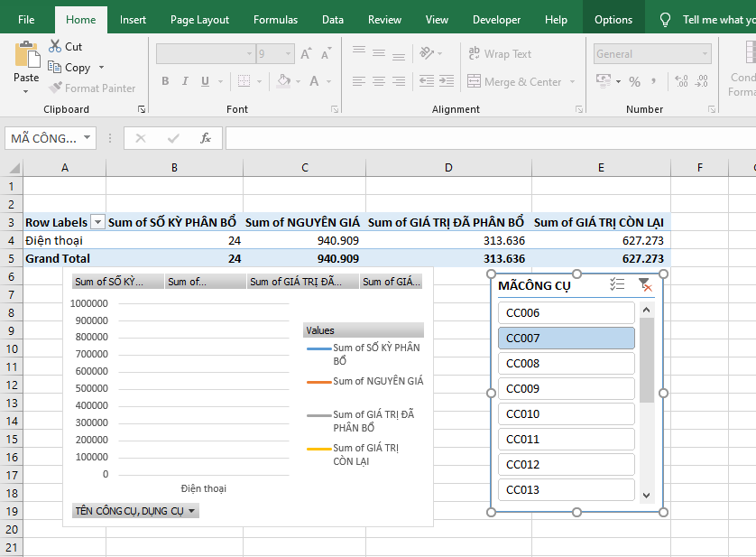The width and height of the screenshot is (756, 557).
Task: Click inside the formula bar
Action: (487, 138)
